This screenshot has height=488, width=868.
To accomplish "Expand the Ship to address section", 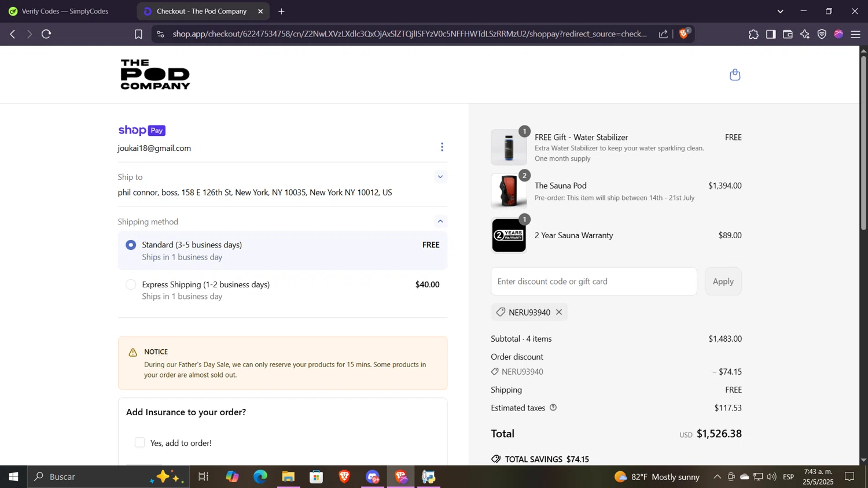I will tap(440, 177).
